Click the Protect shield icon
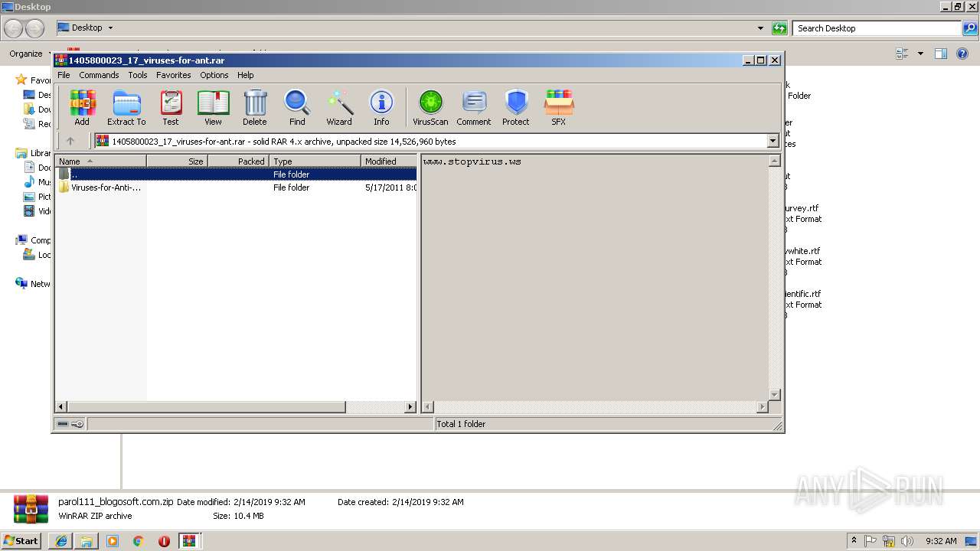The width and height of the screenshot is (980, 551). 516,107
